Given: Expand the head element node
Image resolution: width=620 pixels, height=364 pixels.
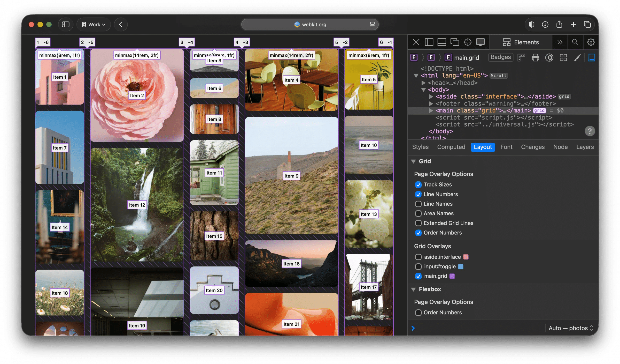Looking at the screenshot, I should 423,83.
